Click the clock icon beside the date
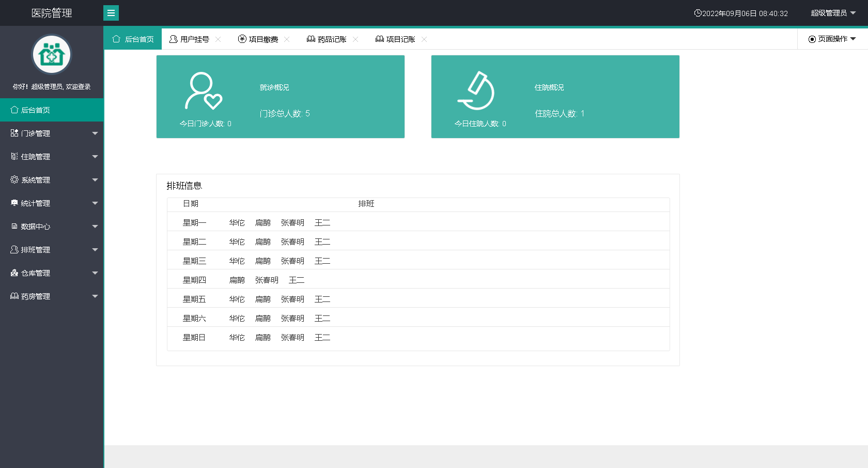The image size is (868, 468). [x=698, y=13]
